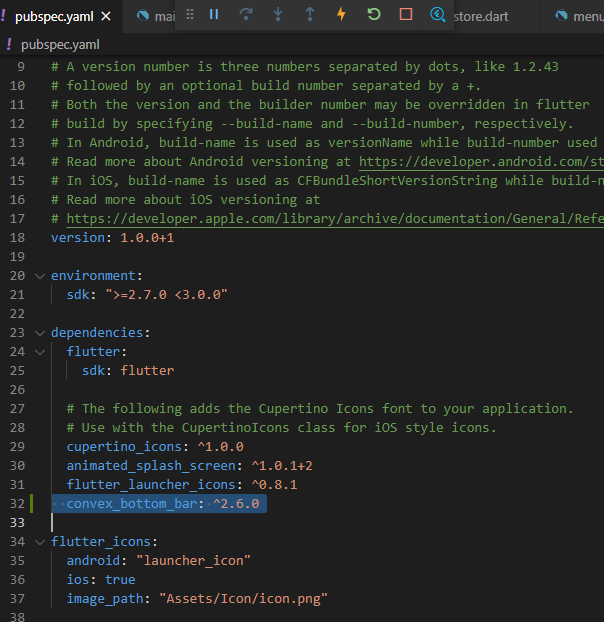Click line number 33 in gutter
604x622 pixels.
(x=17, y=523)
